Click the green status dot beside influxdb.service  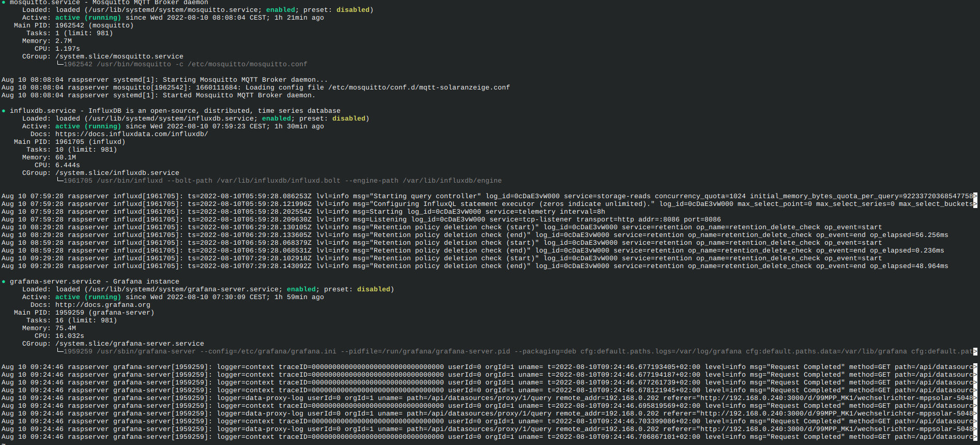pyautogui.click(x=4, y=111)
